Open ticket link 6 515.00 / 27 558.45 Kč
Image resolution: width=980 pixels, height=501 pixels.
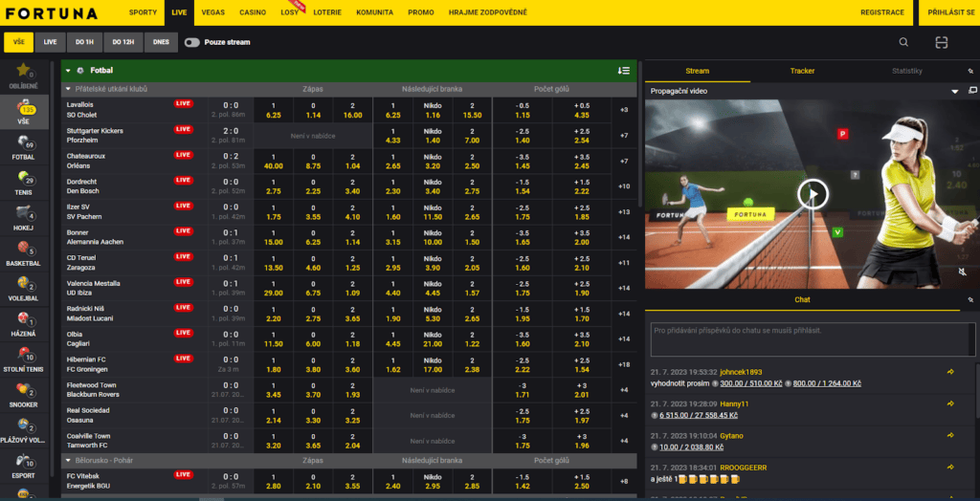point(698,415)
